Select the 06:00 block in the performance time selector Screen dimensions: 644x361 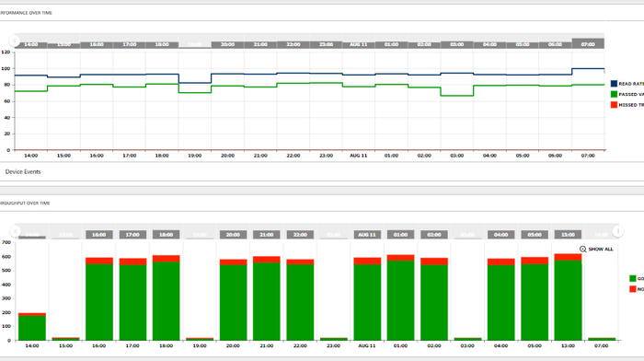556,45
